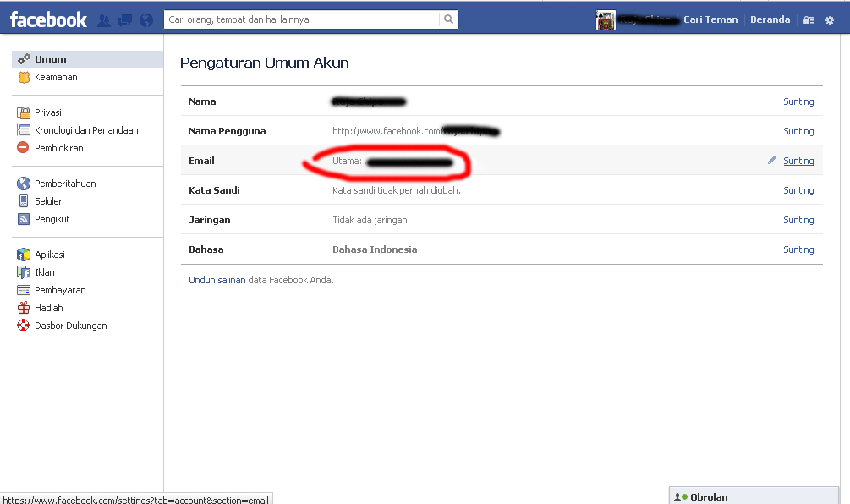Click Sunting in the Bahasa row
Viewport: 850px width, 504px height.
coord(798,249)
